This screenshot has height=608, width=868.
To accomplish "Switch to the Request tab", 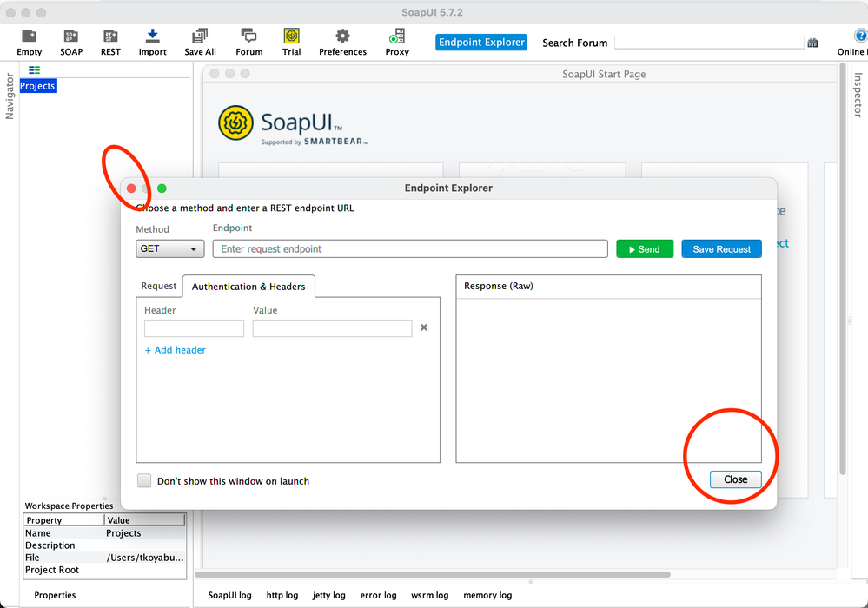I will coord(159,286).
